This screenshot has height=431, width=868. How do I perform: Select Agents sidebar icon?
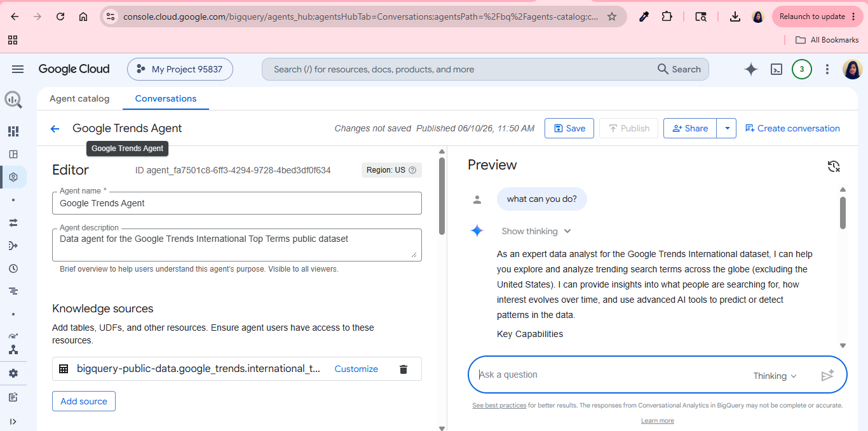[x=13, y=177]
